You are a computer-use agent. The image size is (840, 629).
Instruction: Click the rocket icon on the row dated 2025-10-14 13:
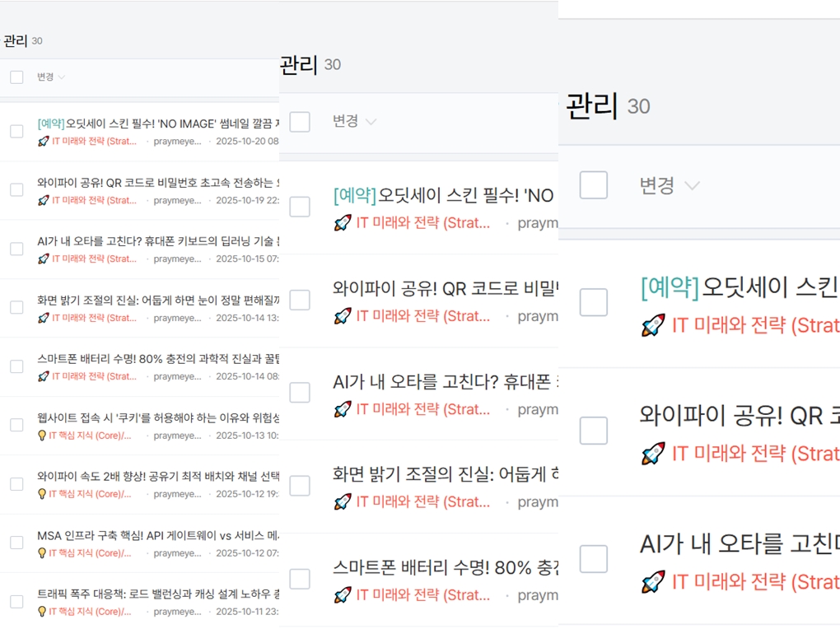44,318
